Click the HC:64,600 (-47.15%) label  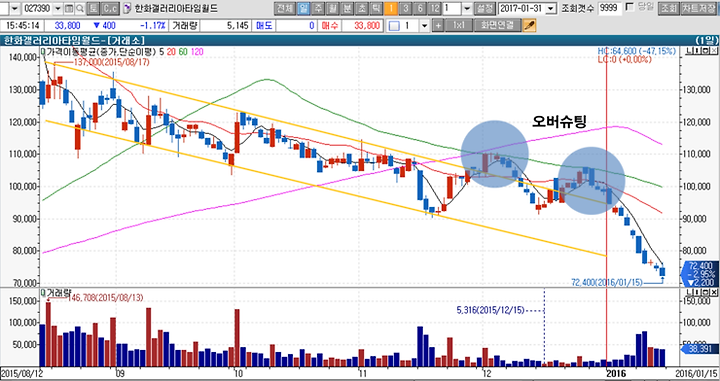pyautogui.click(x=637, y=51)
